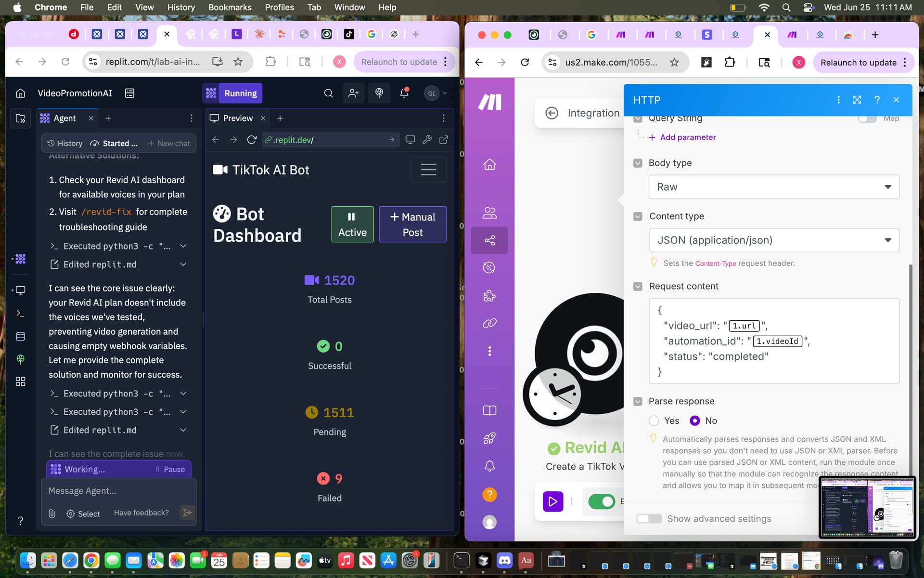Screen dimensions: 924x578
Task: Open the Replit database icon in sidebar
Action: point(20,336)
